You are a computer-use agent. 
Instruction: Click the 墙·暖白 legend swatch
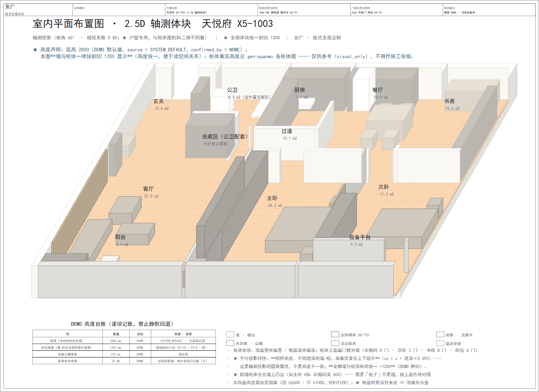pyautogui.click(x=230, y=335)
